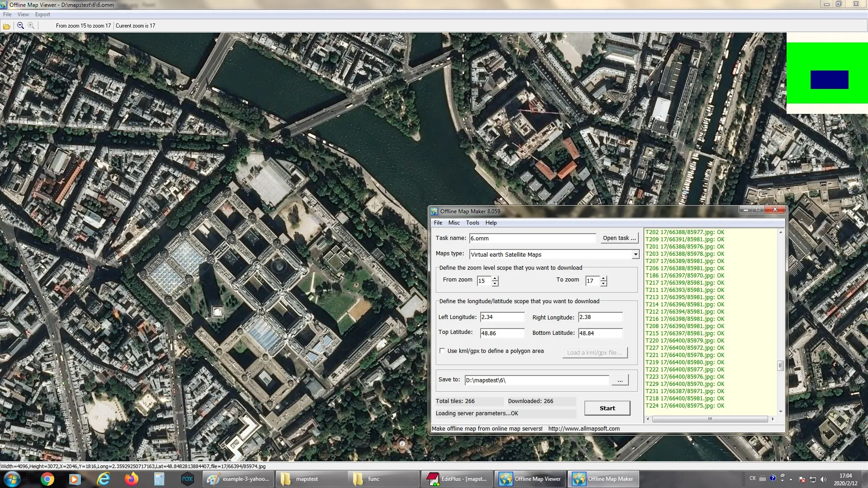Open Misc menu in Offline Map Maker
The width and height of the screenshot is (868, 488).
454,223
